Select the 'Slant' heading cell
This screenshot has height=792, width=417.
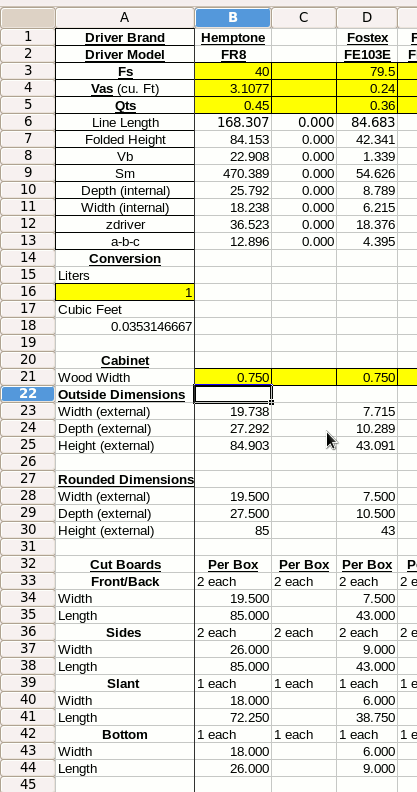coord(125,683)
